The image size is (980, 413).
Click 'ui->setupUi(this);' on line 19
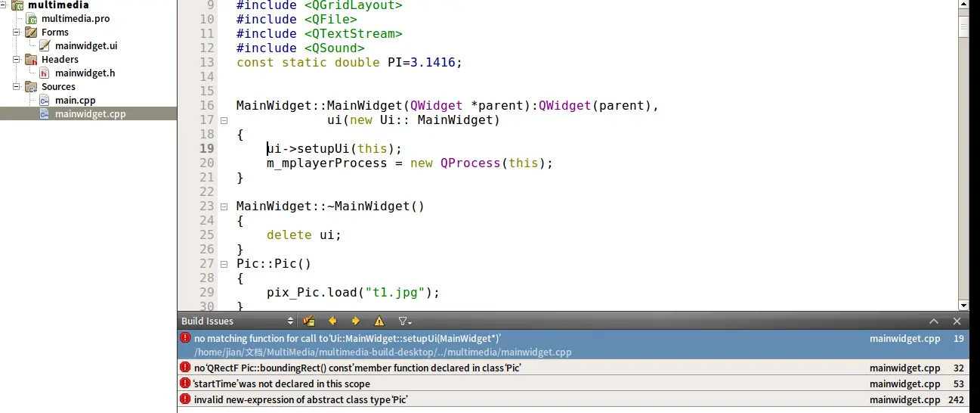coord(334,148)
